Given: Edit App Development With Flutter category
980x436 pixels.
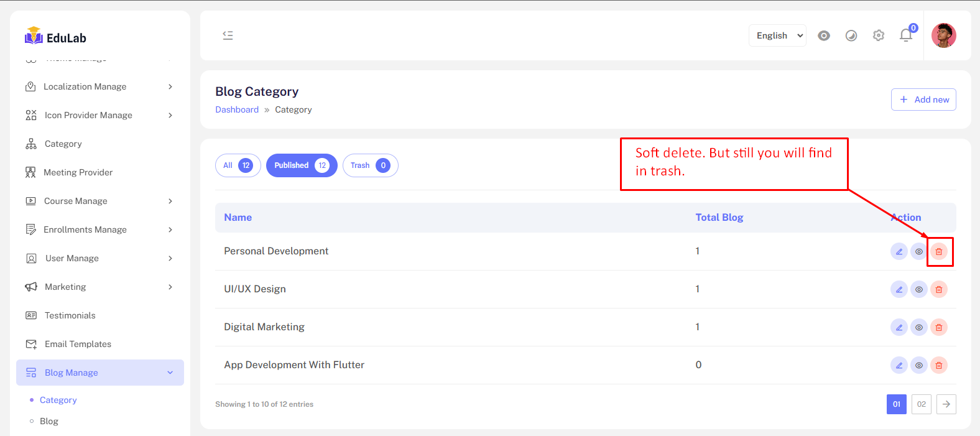Looking at the screenshot, I should point(899,366).
